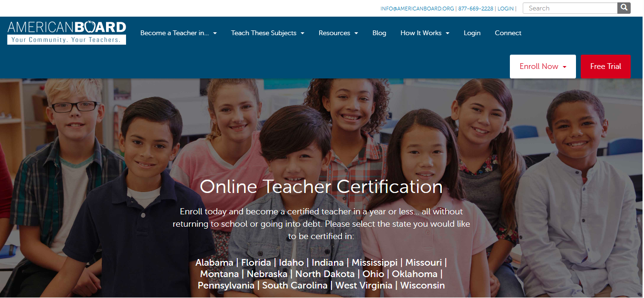The height and width of the screenshot is (298, 644).
Task: Open the How It Works menu
Action: [425, 33]
